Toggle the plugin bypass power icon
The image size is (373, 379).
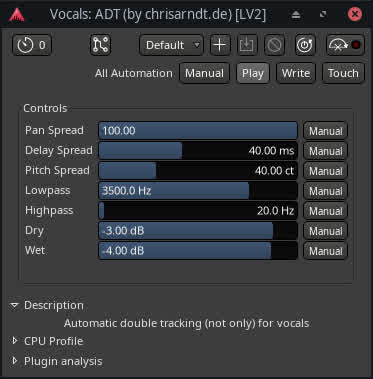coord(305,45)
